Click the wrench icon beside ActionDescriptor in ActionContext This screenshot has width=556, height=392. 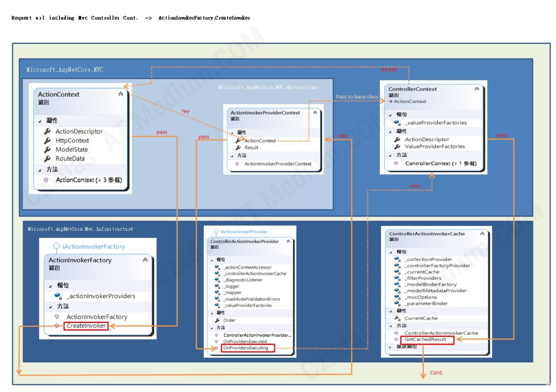tap(47, 131)
